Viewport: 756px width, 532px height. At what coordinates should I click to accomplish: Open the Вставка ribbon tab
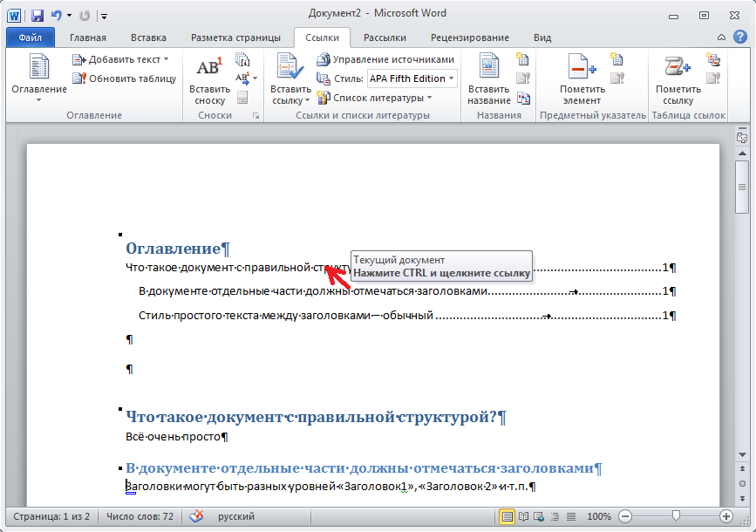(x=148, y=38)
